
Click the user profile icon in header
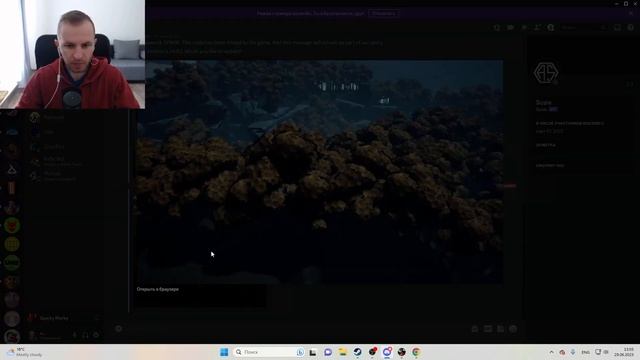(551, 27)
